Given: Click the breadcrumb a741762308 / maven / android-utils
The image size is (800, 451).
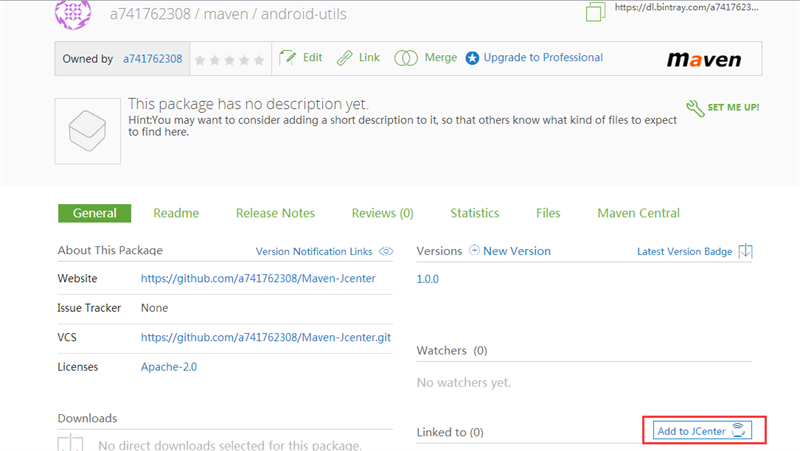Looking at the screenshot, I should click(228, 14).
